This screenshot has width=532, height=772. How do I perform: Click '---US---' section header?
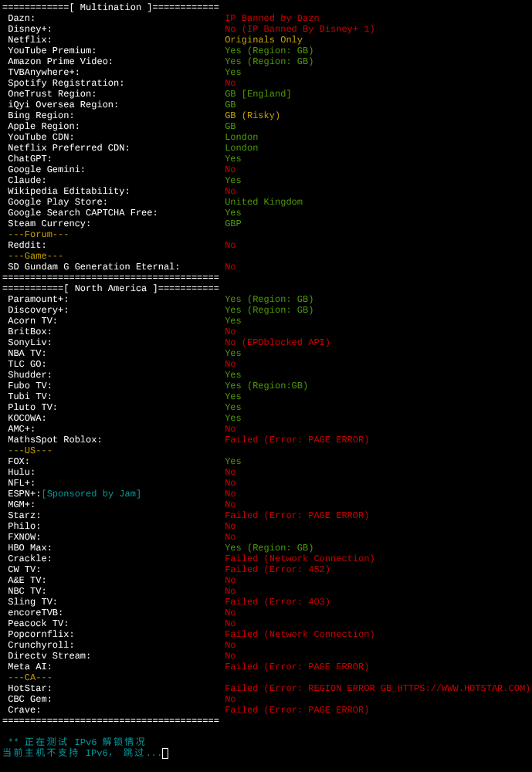coord(29,452)
